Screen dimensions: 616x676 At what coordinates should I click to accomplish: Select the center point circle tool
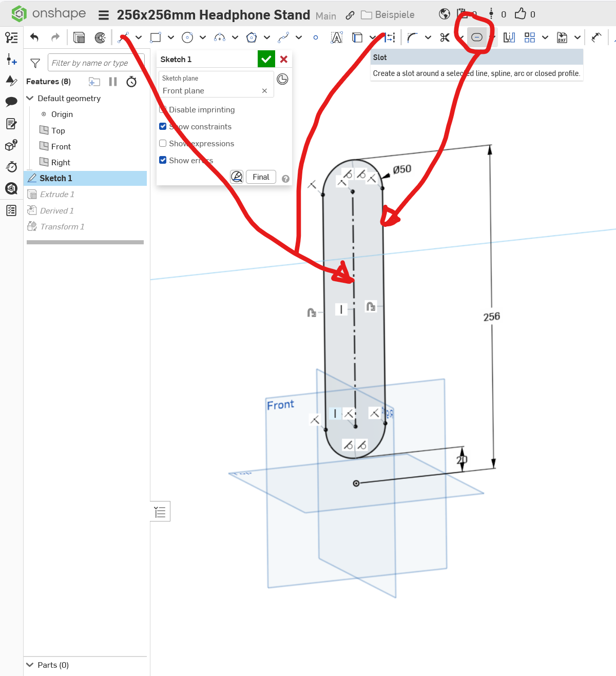pos(187,37)
